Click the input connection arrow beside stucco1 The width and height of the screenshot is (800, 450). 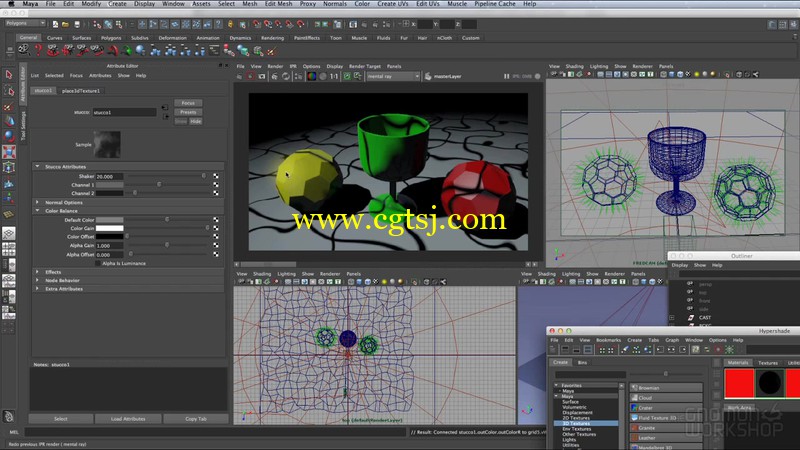(x=165, y=108)
